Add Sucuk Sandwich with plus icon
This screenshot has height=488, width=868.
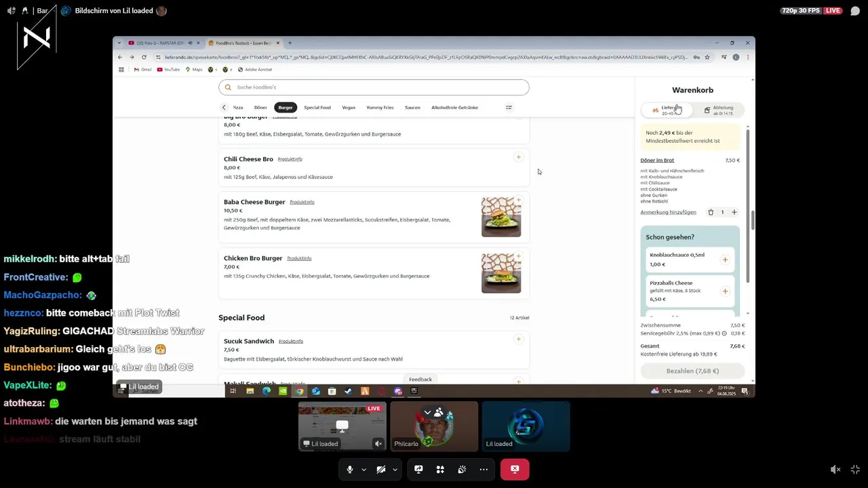click(518, 339)
